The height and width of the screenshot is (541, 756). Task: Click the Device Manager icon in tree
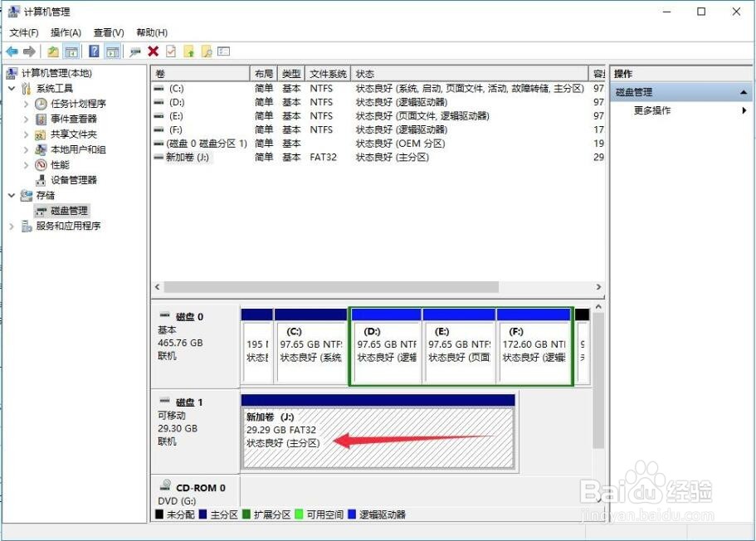(x=41, y=180)
